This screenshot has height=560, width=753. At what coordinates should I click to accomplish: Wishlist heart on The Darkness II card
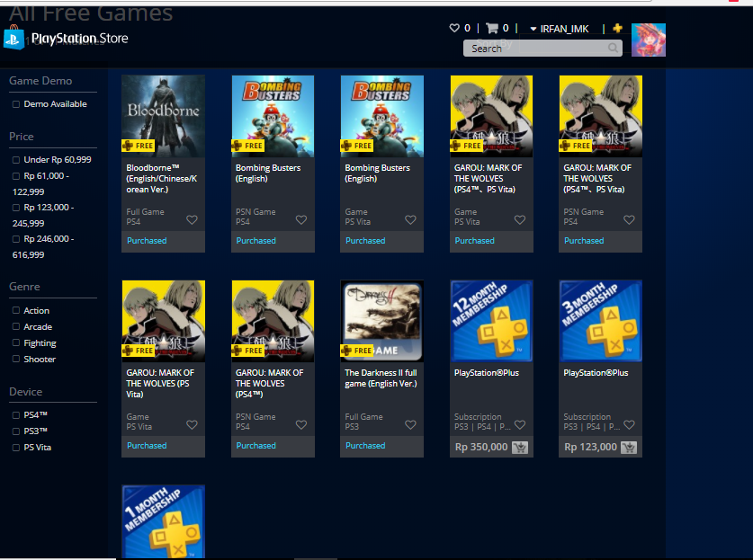click(x=410, y=424)
